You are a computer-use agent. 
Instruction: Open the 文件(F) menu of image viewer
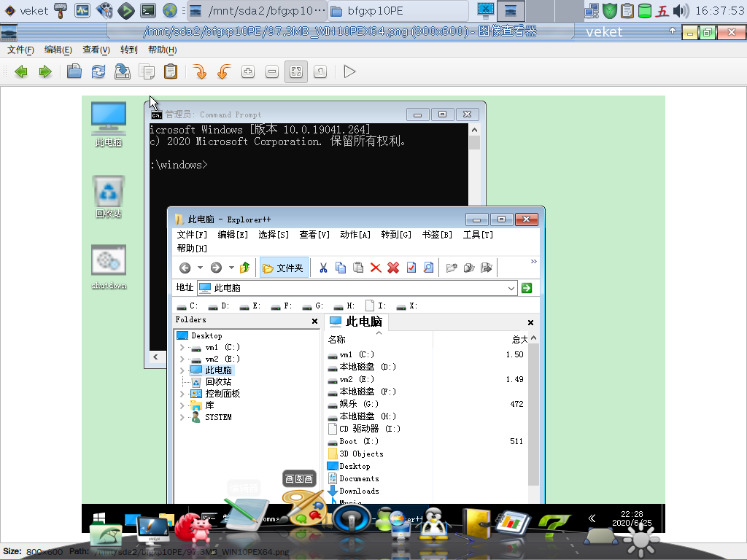click(20, 50)
